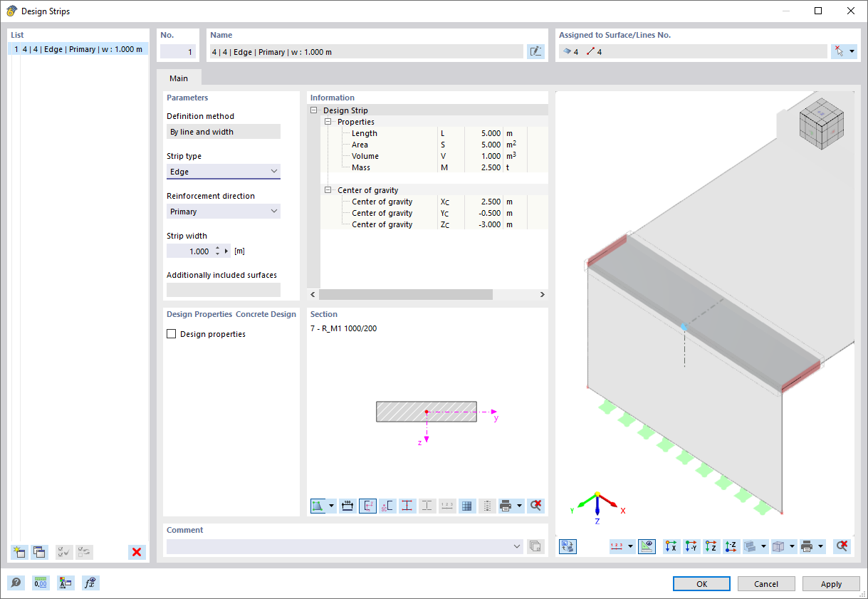The width and height of the screenshot is (868, 599).
Task: Set view in Z direction
Action: tap(711, 546)
